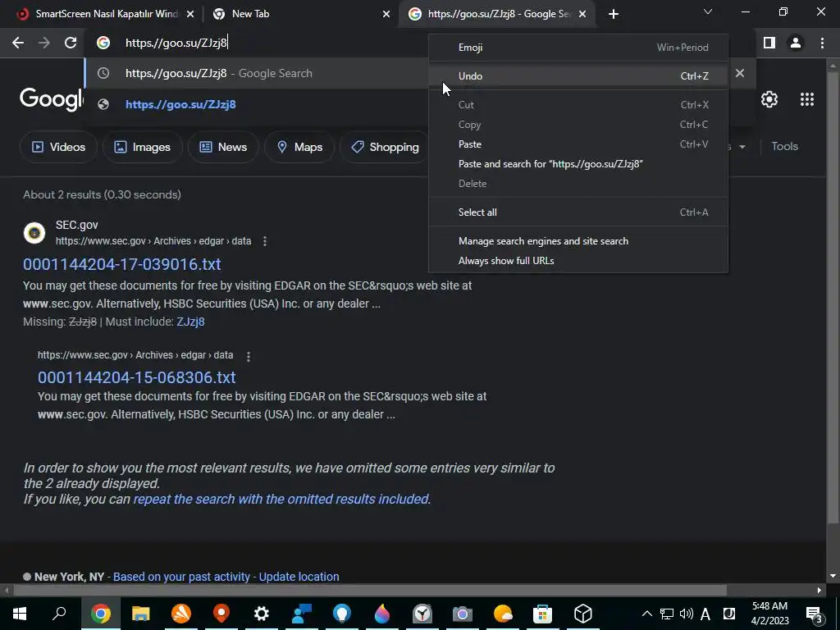Image resolution: width=840 pixels, height=630 pixels.
Task: Repeat the search with omitted results included
Action: point(281,499)
